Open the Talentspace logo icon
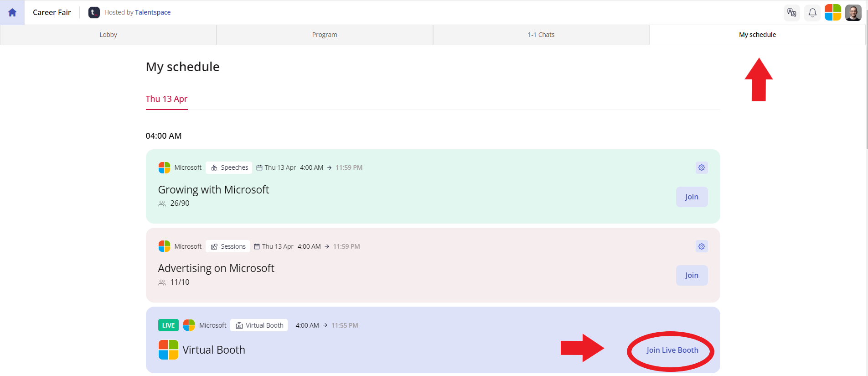The height and width of the screenshot is (376, 868). click(94, 12)
